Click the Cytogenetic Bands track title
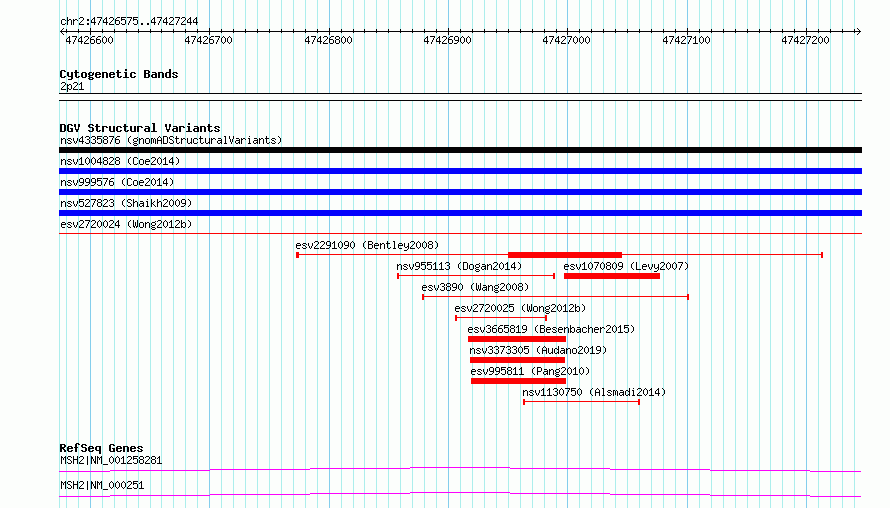This screenshot has width=890, height=508. point(119,74)
